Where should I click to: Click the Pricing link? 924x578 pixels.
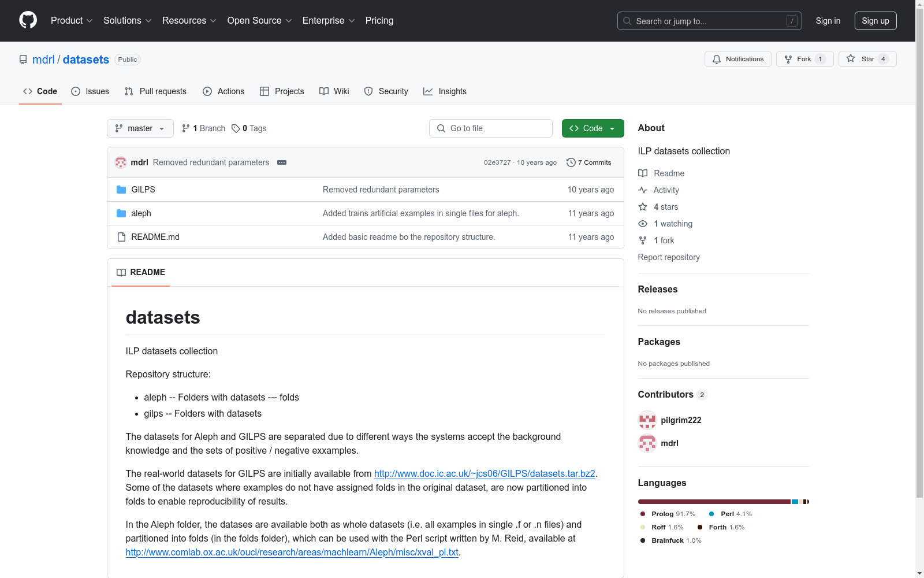pos(379,20)
